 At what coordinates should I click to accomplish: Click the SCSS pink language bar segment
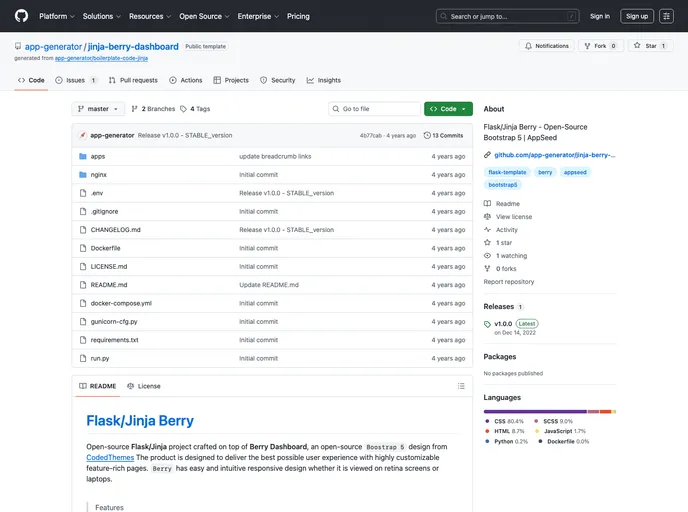pyautogui.click(x=593, y=412)
